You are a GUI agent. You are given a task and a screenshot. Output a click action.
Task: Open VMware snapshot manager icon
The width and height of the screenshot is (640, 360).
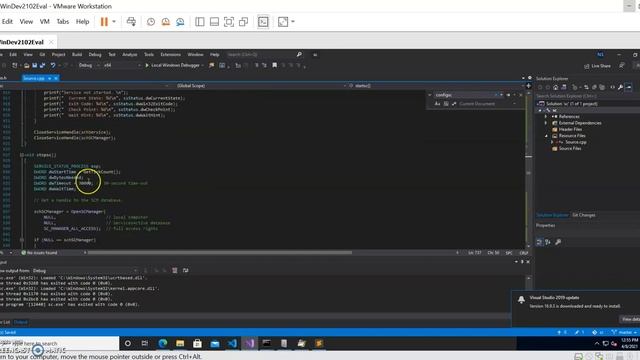[180, 22]
